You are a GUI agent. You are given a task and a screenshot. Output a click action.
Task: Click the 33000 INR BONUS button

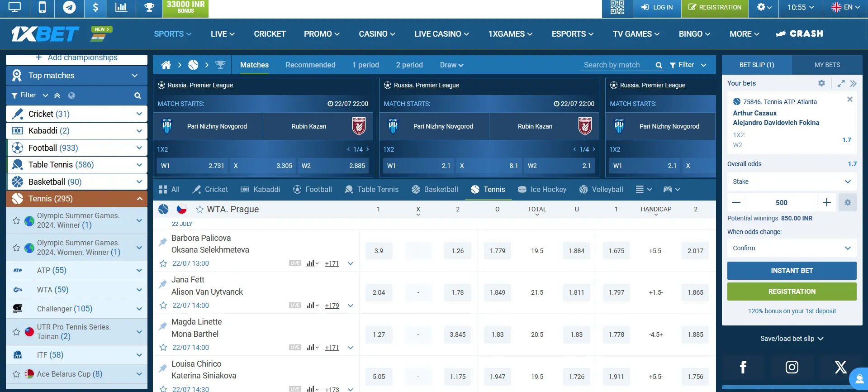click(185, 8)
